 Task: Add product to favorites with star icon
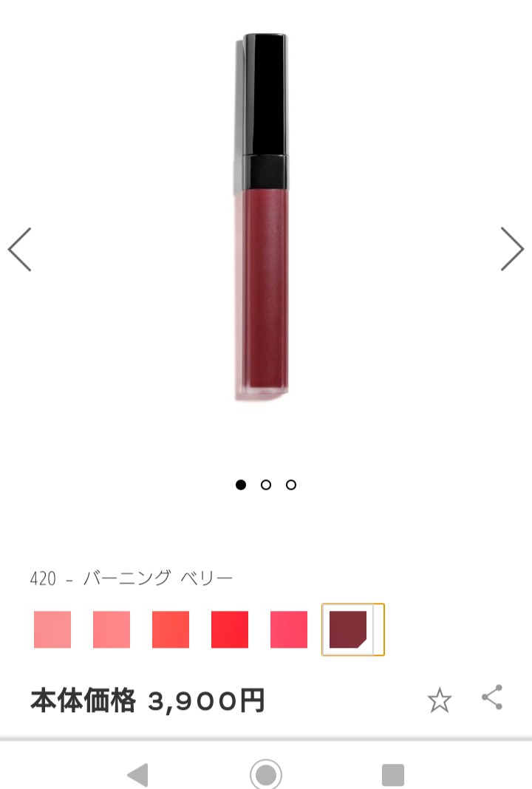pos(440,700)
